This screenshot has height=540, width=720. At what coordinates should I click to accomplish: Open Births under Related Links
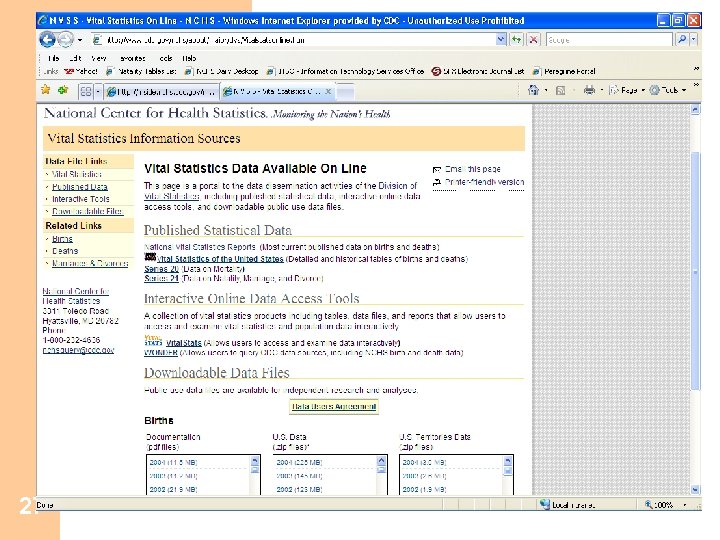(62, 239)
